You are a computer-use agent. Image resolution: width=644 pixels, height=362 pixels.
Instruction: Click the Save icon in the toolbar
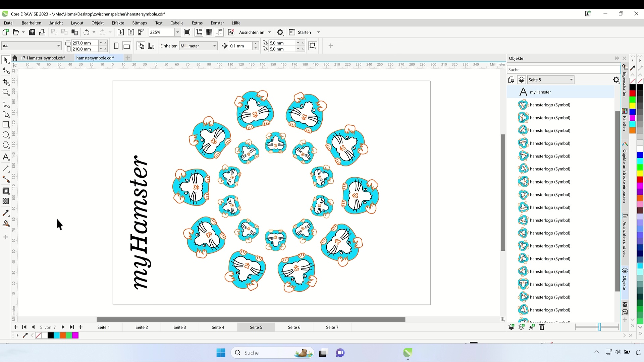[32, 32]
